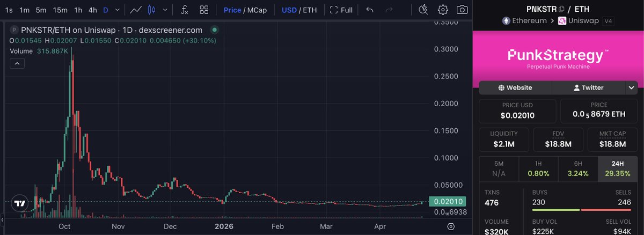Open axis settings gear at chart corner

pos(451,226)
